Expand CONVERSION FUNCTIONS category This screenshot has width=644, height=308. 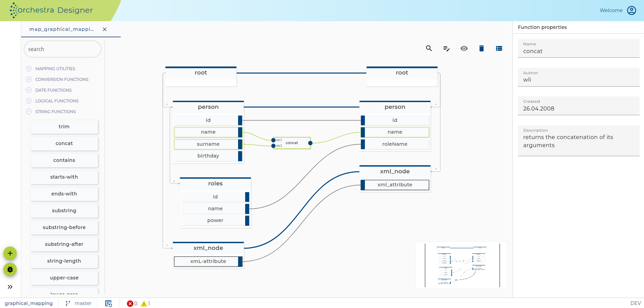[29, 79]
